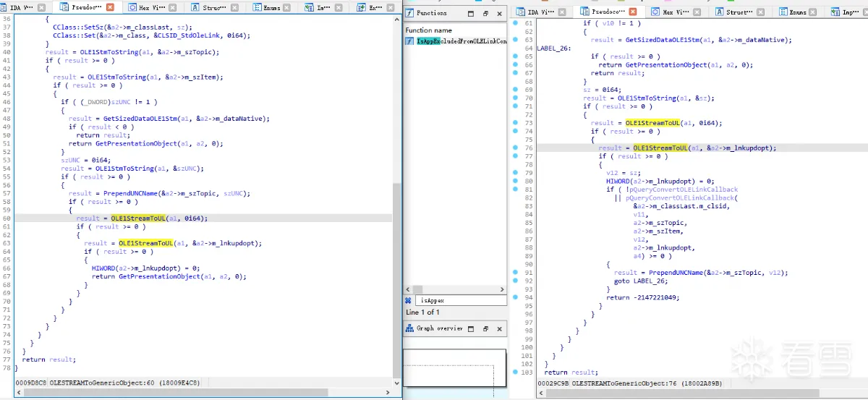This screenshot has width=868, height=400.
Task: Close the left Pseudocode tab using its red X
Action: (x=110, y=7)
